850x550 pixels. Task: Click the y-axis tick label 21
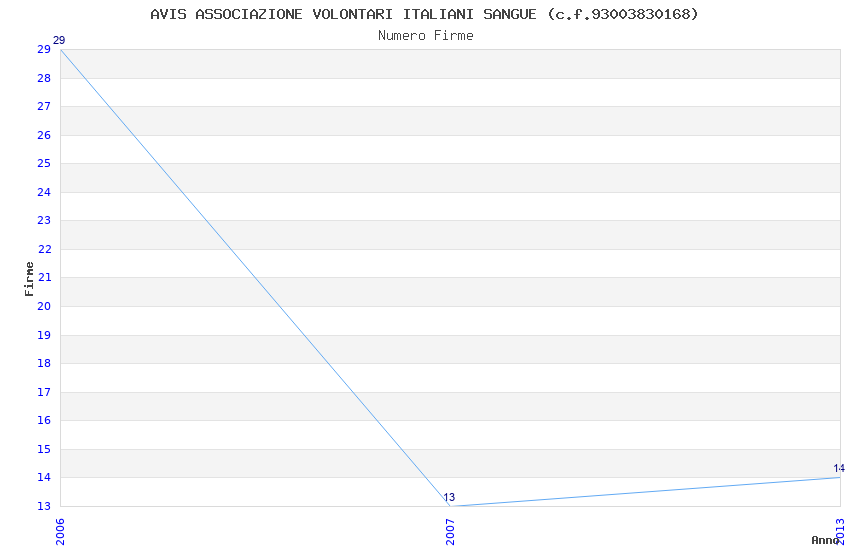pyautogui.click(x=44, y=277)
